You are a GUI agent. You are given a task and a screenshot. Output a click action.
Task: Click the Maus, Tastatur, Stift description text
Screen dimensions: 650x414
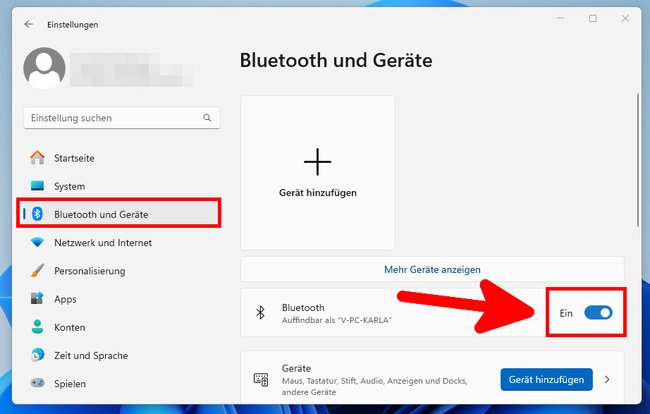point(374,386)
